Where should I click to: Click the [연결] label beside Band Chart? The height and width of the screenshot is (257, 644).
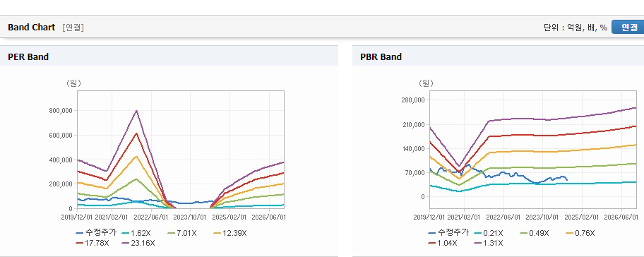pos(73,28)
